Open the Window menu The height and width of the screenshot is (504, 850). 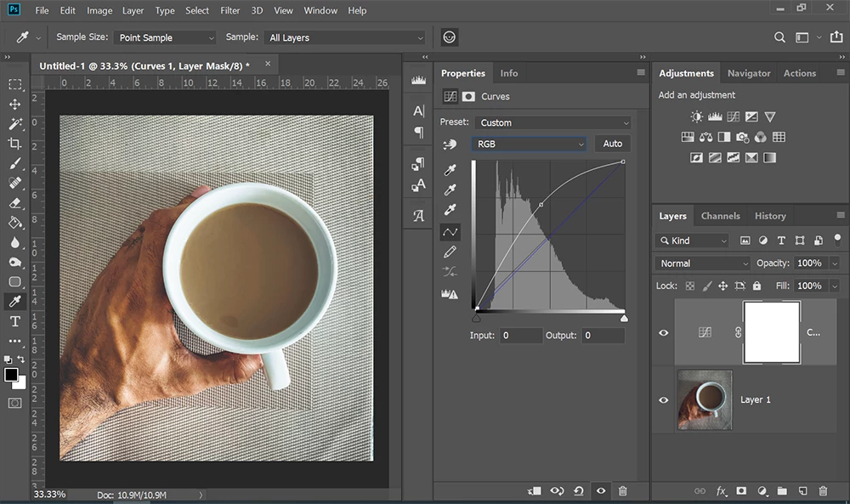tap(320, 10)
